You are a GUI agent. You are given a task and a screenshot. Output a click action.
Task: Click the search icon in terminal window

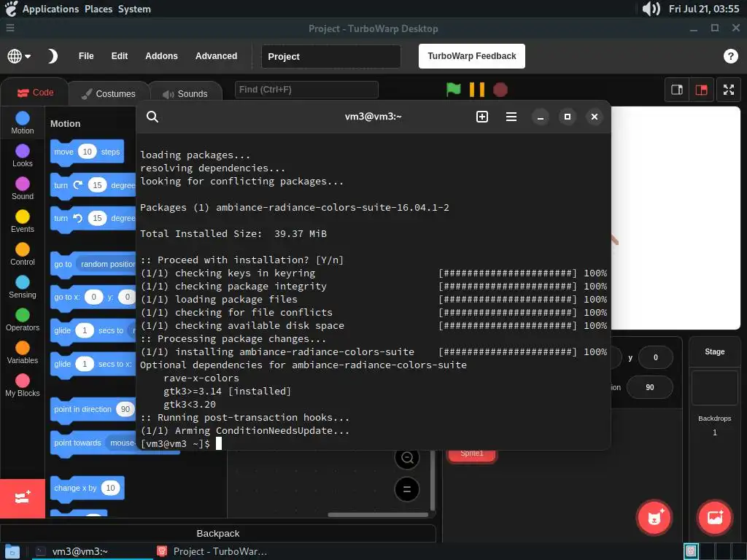(x=152, y=117)
